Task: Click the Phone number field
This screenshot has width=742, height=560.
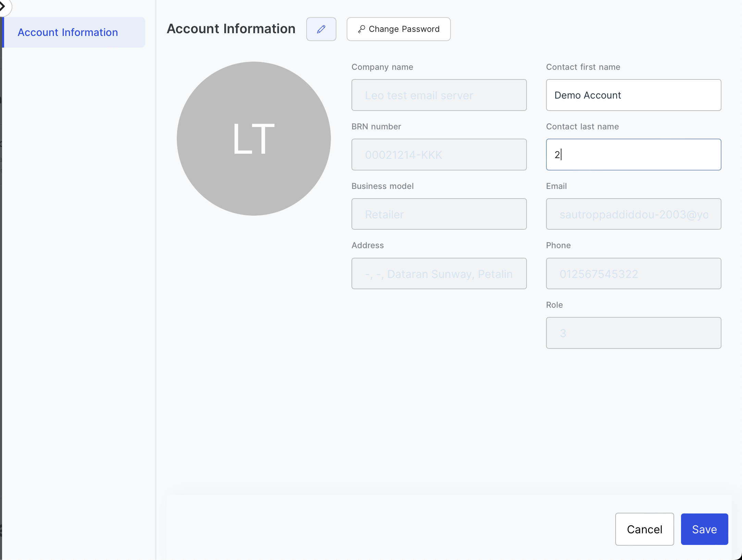Action: click(x=633, y=274)
